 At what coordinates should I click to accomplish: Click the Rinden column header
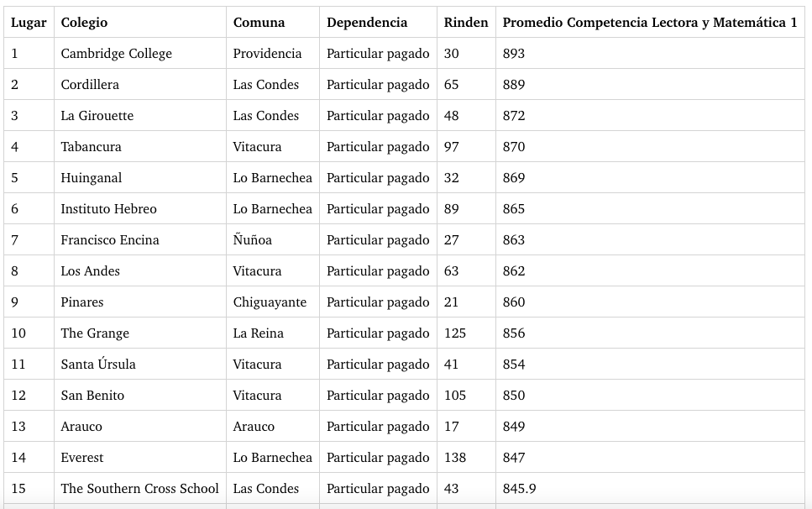pos(465,23)
